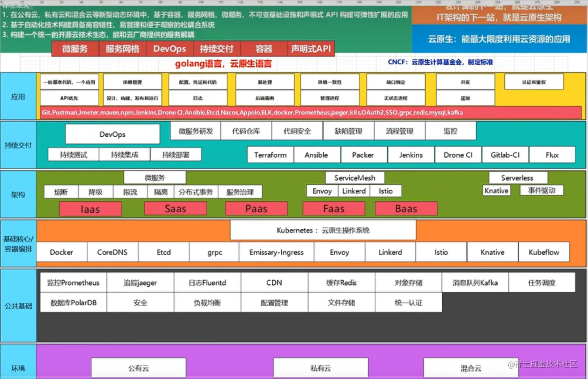Screen dimensions: 588x379
Task: Click the 无状态进程 box
Action: pos(396,98)
